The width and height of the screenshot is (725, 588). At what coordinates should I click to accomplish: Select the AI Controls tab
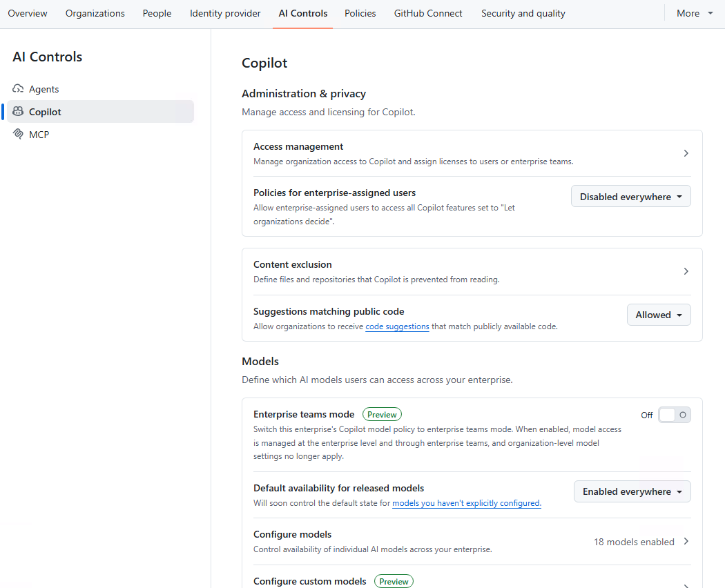pos(303,13)
